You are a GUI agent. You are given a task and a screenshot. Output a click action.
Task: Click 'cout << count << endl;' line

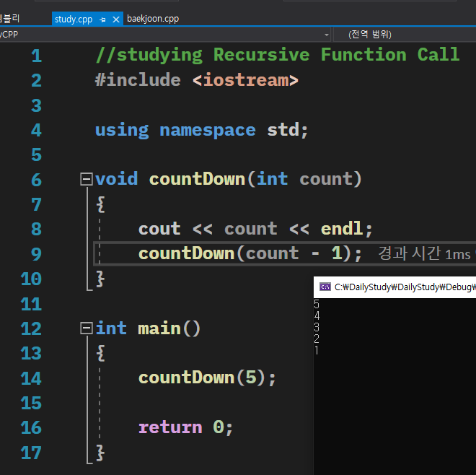[255, 229]
